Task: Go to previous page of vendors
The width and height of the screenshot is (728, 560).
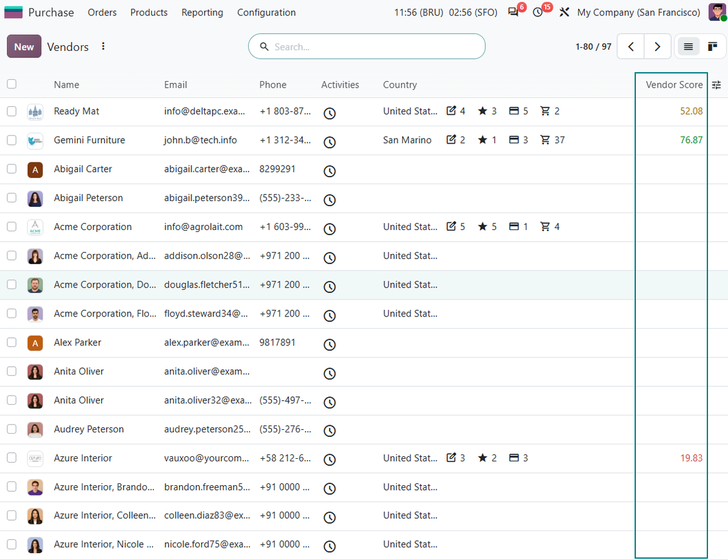Action: tap(631, 46)
